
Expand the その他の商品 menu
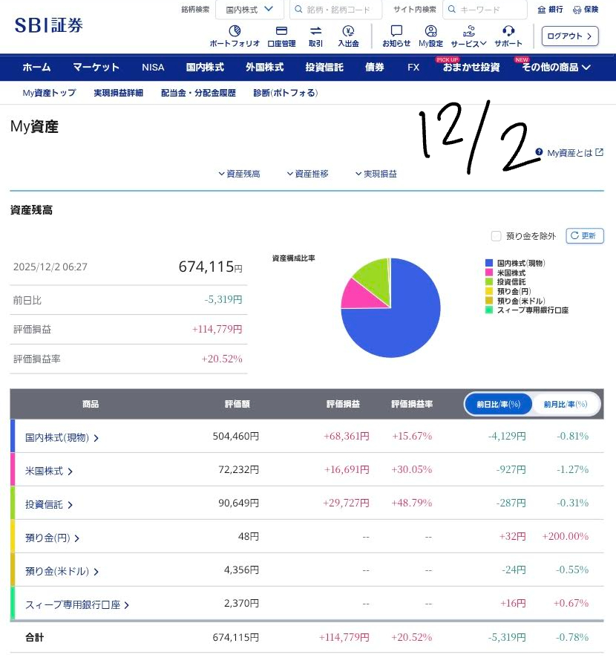point(556,67)
